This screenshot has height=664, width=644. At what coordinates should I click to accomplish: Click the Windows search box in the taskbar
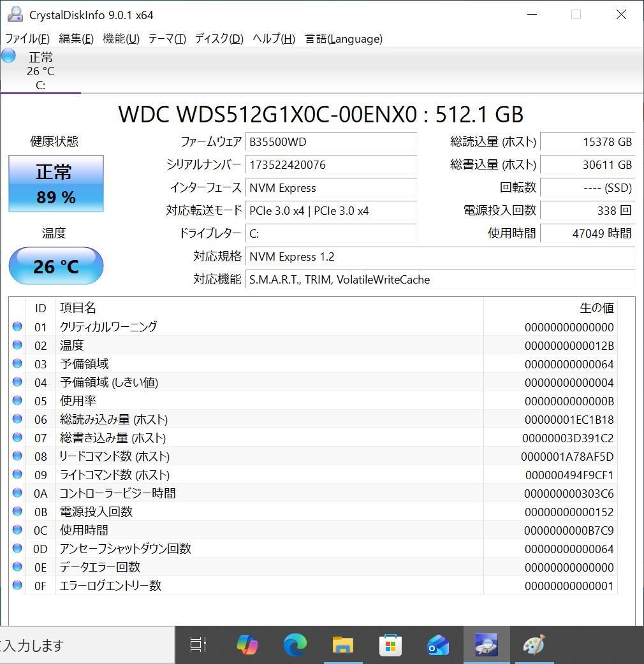coord(83,645)
